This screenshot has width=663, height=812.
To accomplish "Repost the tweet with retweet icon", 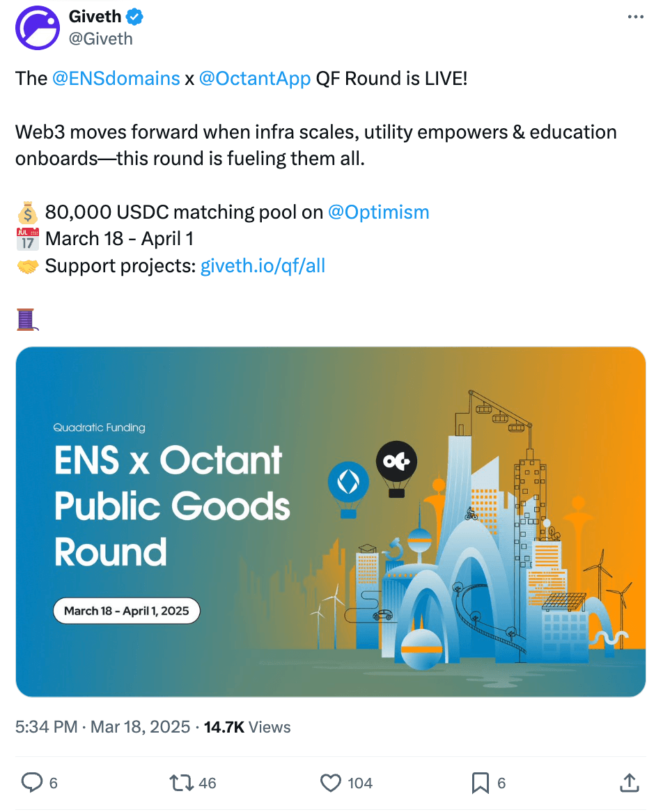I will 182,783.
